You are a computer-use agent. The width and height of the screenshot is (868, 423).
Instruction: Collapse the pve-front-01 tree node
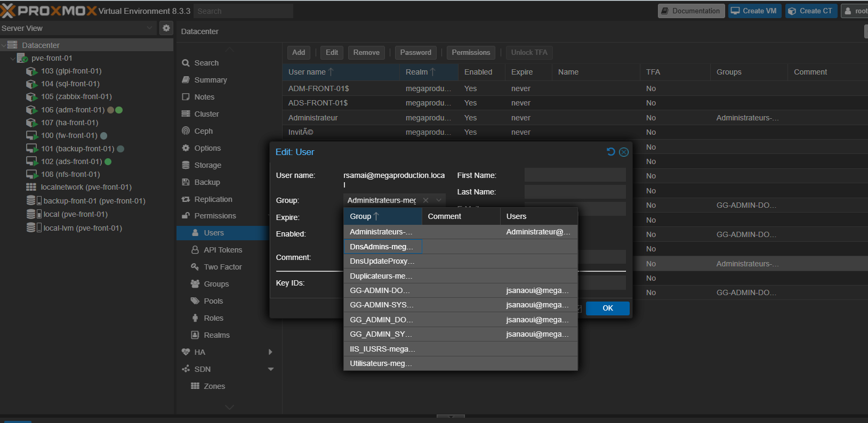pyautogui.click(x=13, y=58)
